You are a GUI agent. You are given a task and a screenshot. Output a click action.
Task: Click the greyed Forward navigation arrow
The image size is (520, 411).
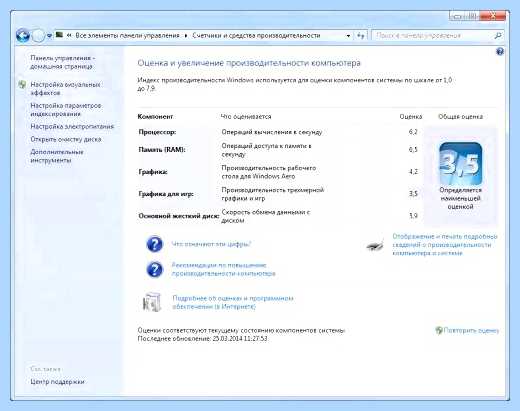point(38,35)
